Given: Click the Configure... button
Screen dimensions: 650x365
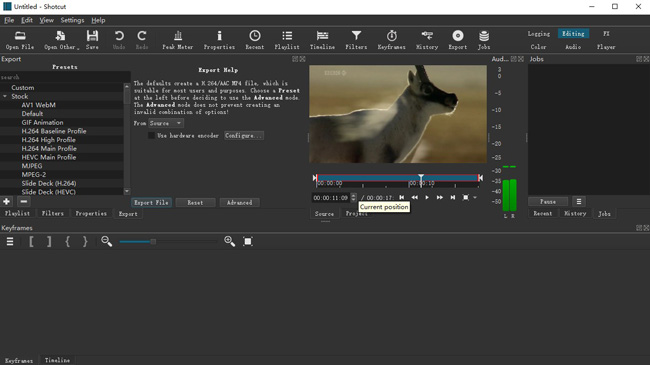Looking at the screenshot, I should (x=244, y=136).
